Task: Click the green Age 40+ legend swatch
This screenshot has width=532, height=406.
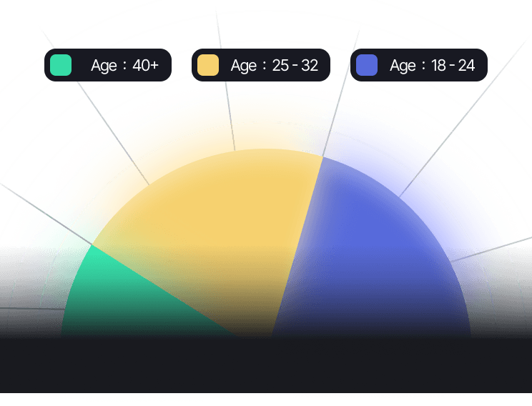Action: [x=61, y=65]
